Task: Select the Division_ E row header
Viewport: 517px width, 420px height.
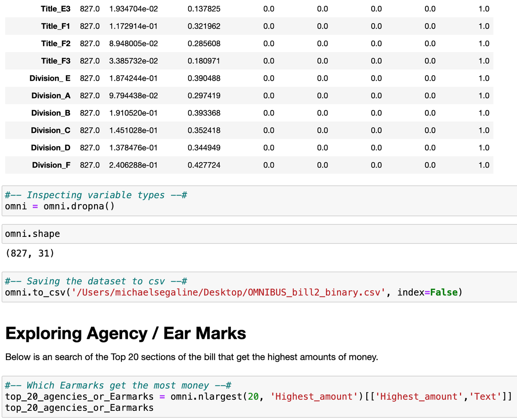Action: coord(50,79)
